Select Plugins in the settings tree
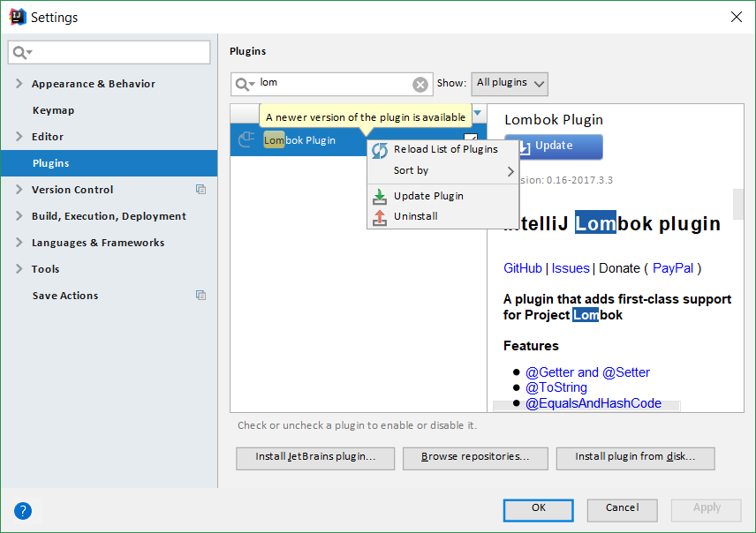 click(109, 163)
